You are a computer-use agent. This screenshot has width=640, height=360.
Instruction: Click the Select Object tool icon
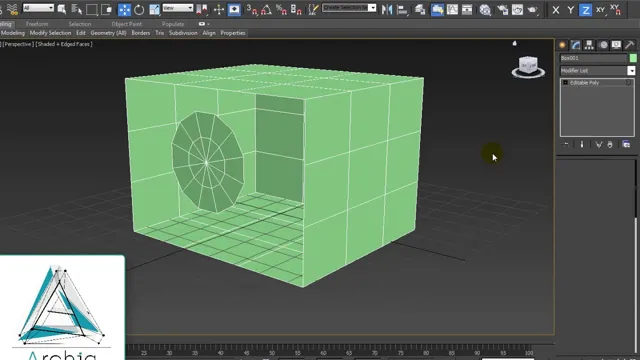62,9
